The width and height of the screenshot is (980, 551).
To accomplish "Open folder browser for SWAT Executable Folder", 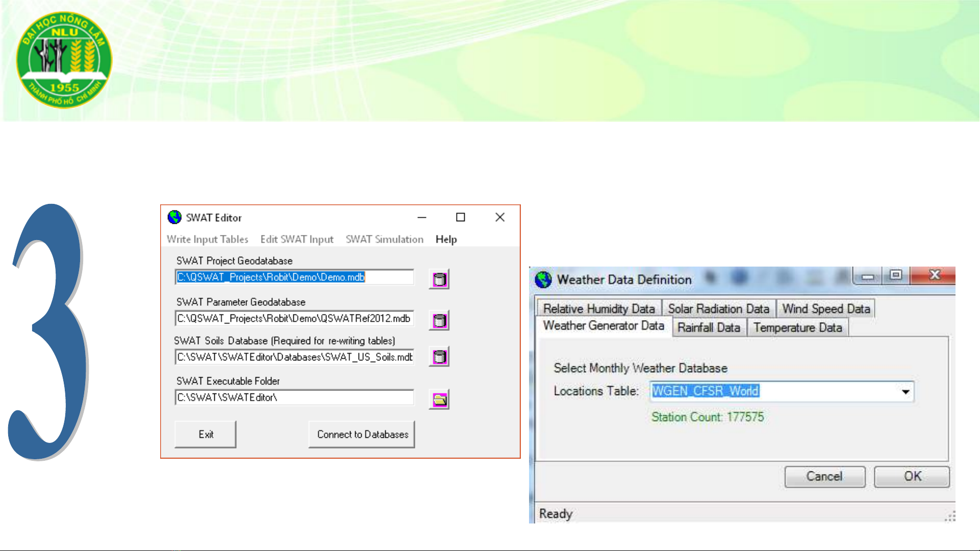I will [439, 400].
